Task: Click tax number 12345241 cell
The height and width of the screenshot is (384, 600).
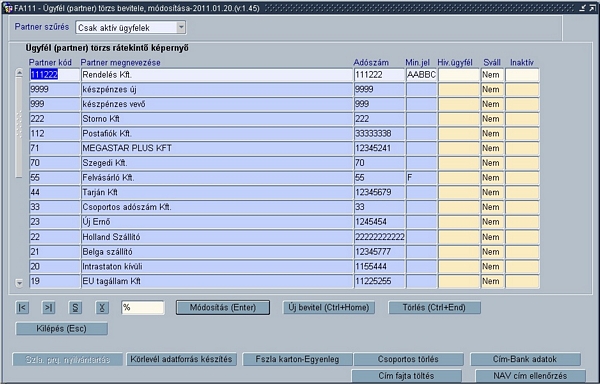Action: (379, 148)
